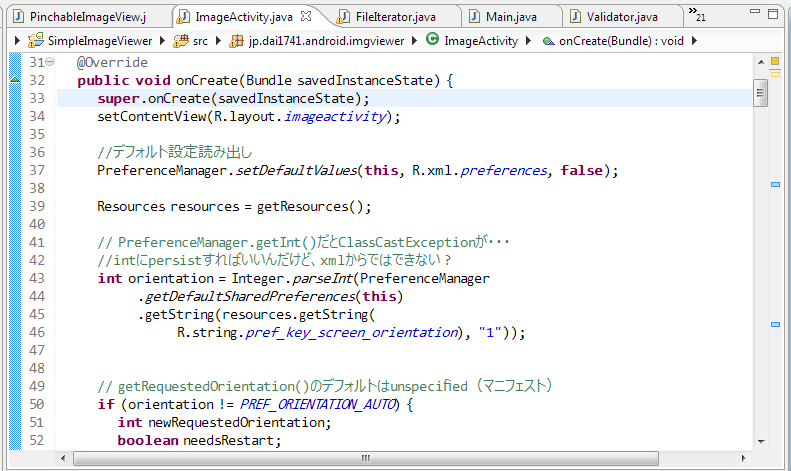Expand the arrow after onCreate(Bundle) : void
The height and width of the screenshot is (471, 791).
coord(694,40)
